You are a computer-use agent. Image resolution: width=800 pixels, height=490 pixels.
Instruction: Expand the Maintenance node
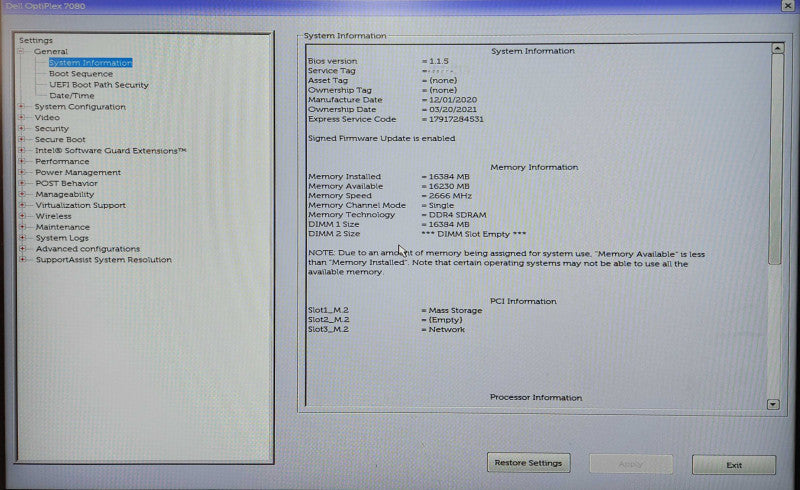tap(22, 227)
